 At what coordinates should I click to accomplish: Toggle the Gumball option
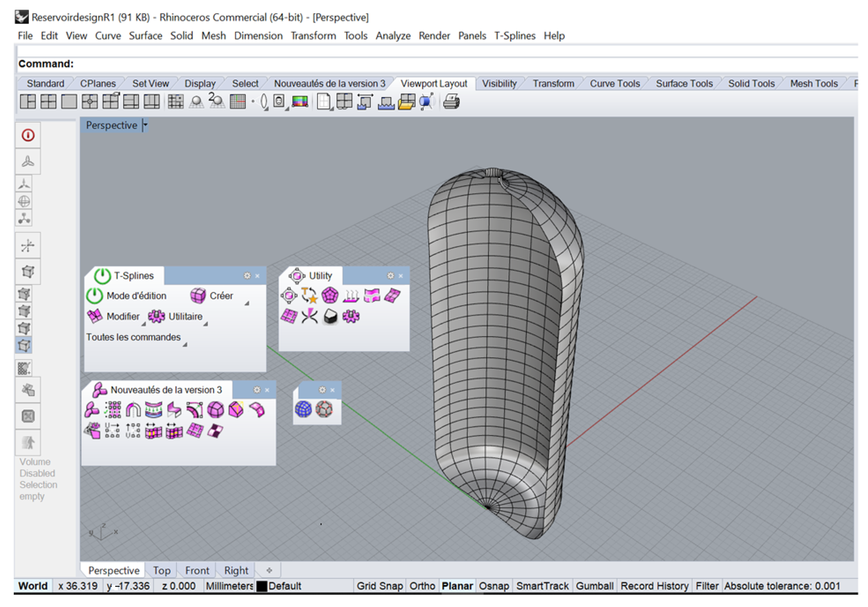pyautogui.click(x=594, y=586)
